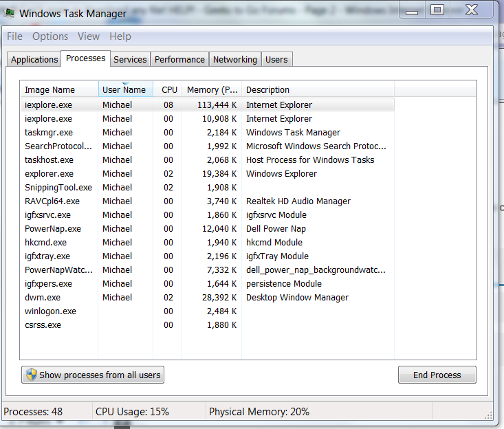Click the Host Process for Windows Tasks description
This screenshot has width=504, height=429.
(310, 160)
